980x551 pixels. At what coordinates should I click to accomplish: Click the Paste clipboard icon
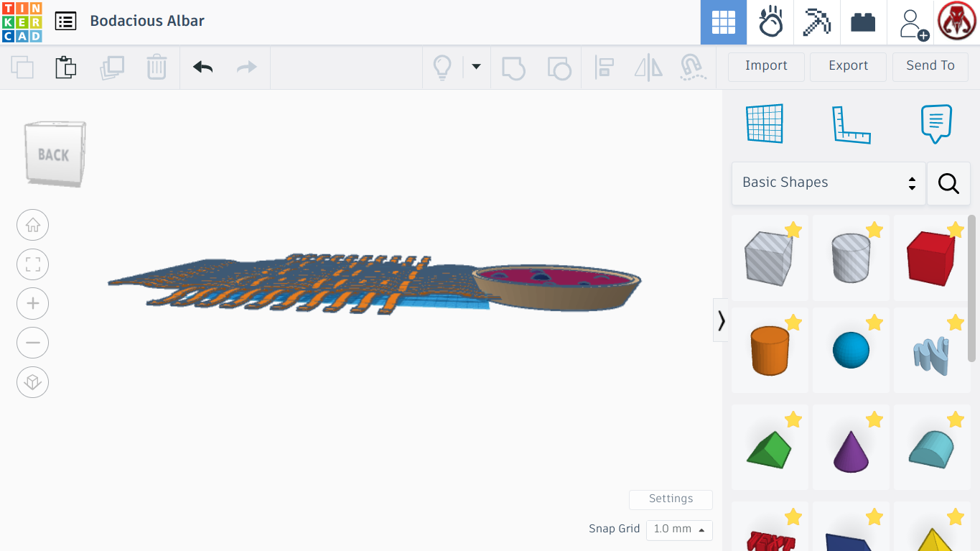[66, 68]
